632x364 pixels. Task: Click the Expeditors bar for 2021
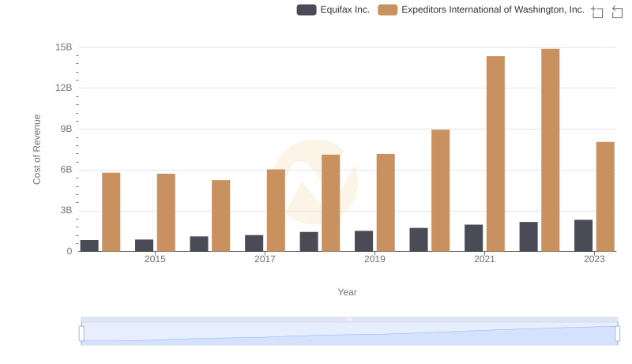pyautogui.click(x=495, y=154)
